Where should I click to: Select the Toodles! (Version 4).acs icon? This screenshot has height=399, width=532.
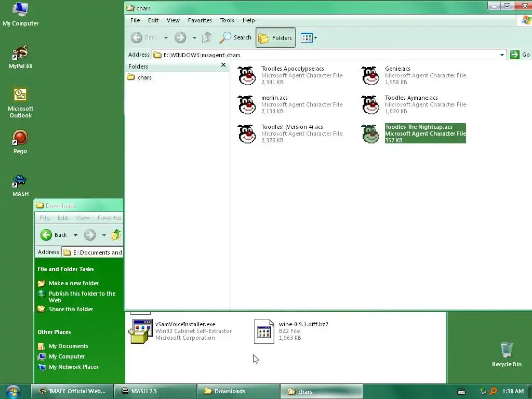[247, 134]
